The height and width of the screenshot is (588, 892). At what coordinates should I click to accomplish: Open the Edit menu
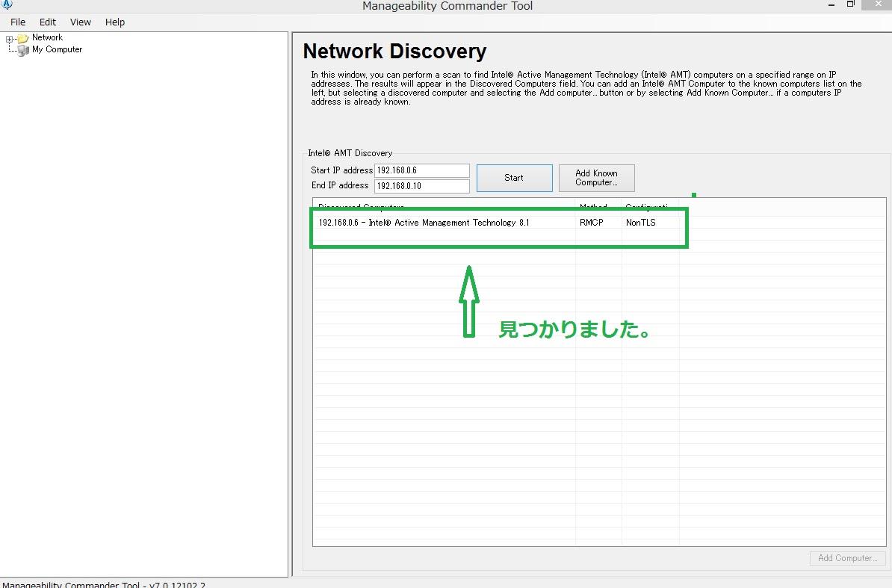[48, 22]
